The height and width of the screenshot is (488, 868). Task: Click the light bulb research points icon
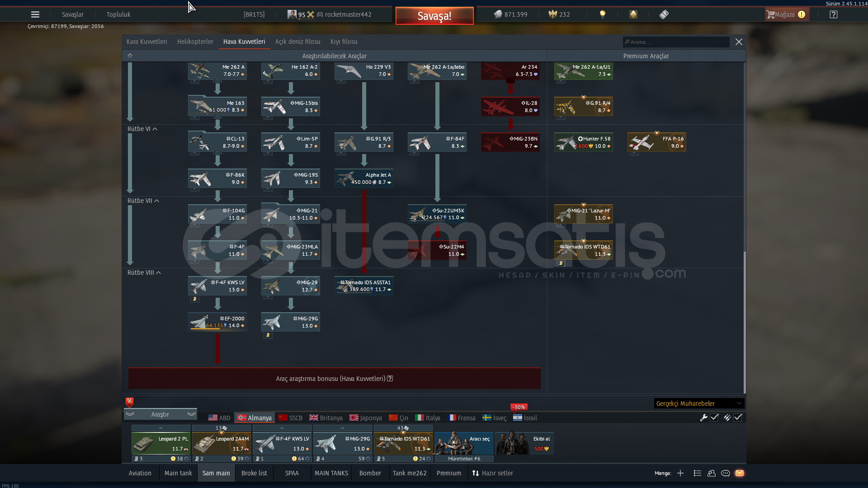[x=602, y=14]
